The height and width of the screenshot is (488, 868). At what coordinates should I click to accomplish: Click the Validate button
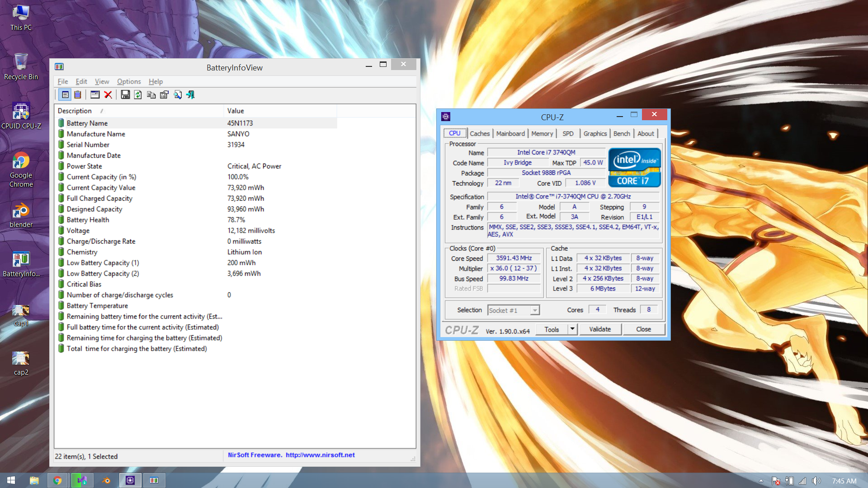click(x=600, y=329)
